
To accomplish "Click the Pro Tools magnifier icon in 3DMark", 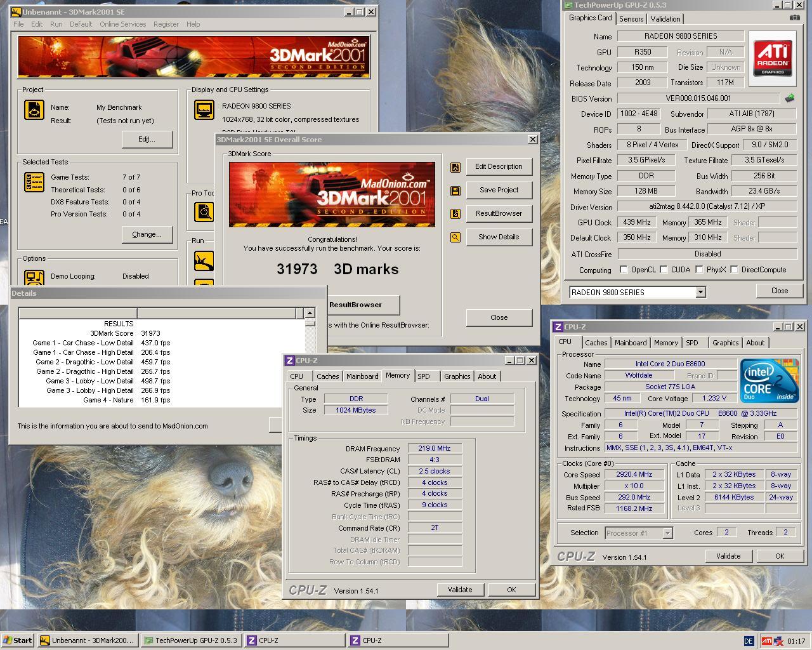I will pos(204,211).
